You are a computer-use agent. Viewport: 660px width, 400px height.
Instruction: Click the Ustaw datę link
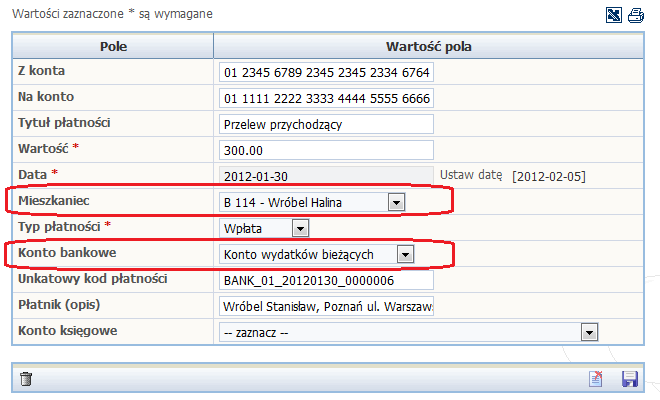click(x=471, y=175)
